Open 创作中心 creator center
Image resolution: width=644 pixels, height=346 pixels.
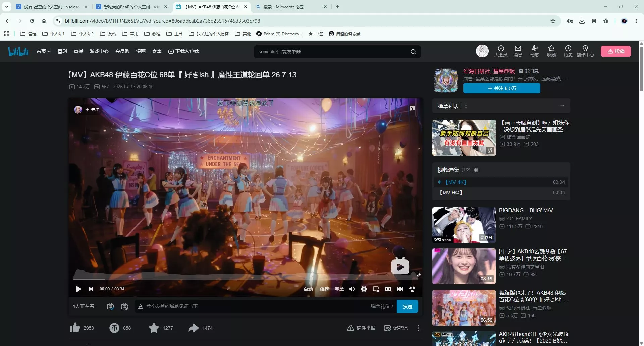[x=585, y=51]
